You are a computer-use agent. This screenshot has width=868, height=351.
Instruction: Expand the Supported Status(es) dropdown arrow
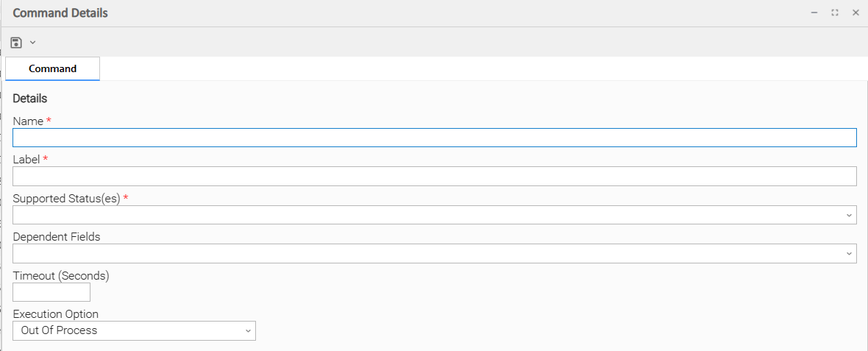pos(850,215)
